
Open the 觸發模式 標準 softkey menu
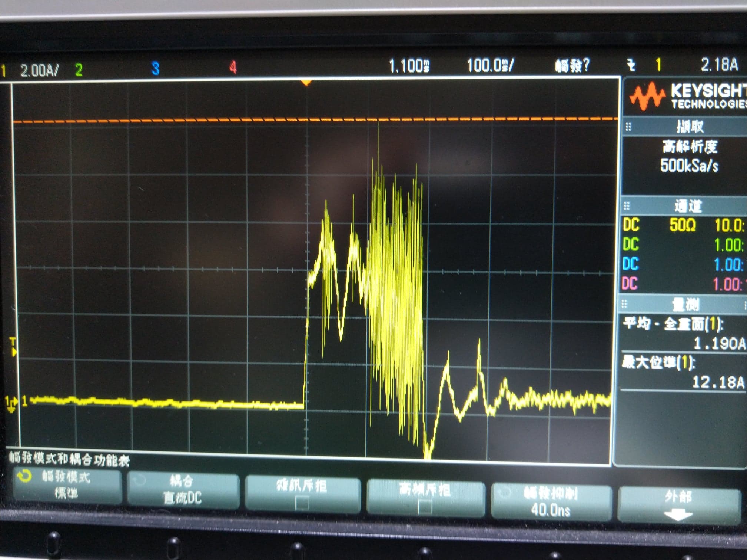click(67, 485)
